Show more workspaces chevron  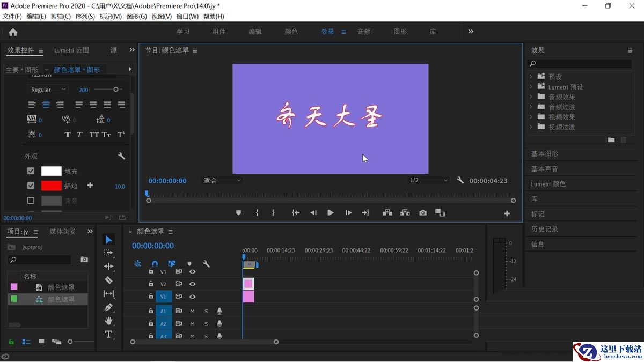tap(471, 32)
